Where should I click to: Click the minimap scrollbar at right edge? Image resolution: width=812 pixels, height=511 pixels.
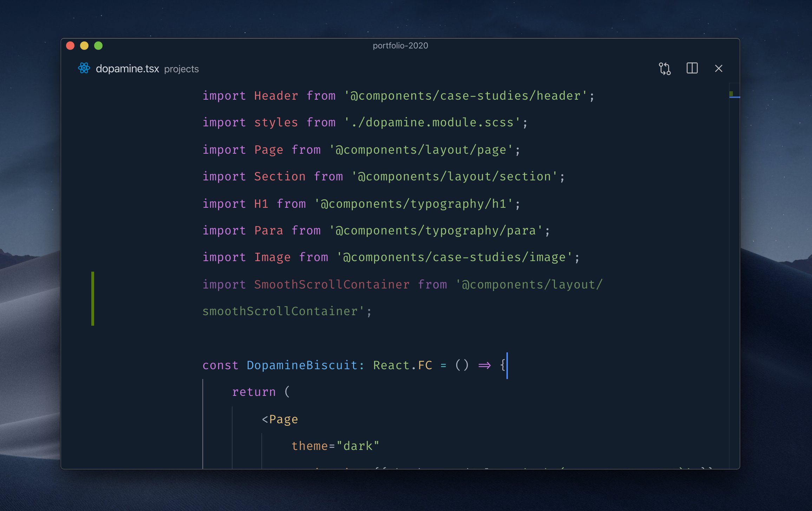734,276
